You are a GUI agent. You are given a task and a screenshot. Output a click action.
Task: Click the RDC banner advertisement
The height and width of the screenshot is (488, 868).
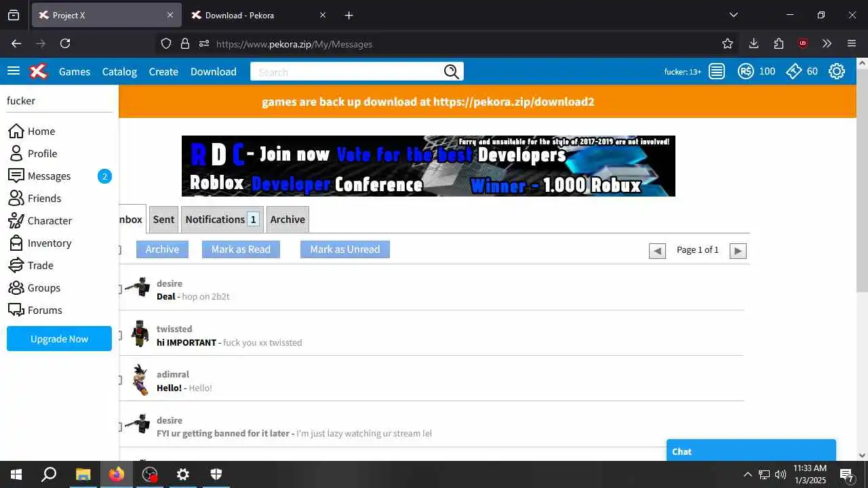click(x=429, y=166)
